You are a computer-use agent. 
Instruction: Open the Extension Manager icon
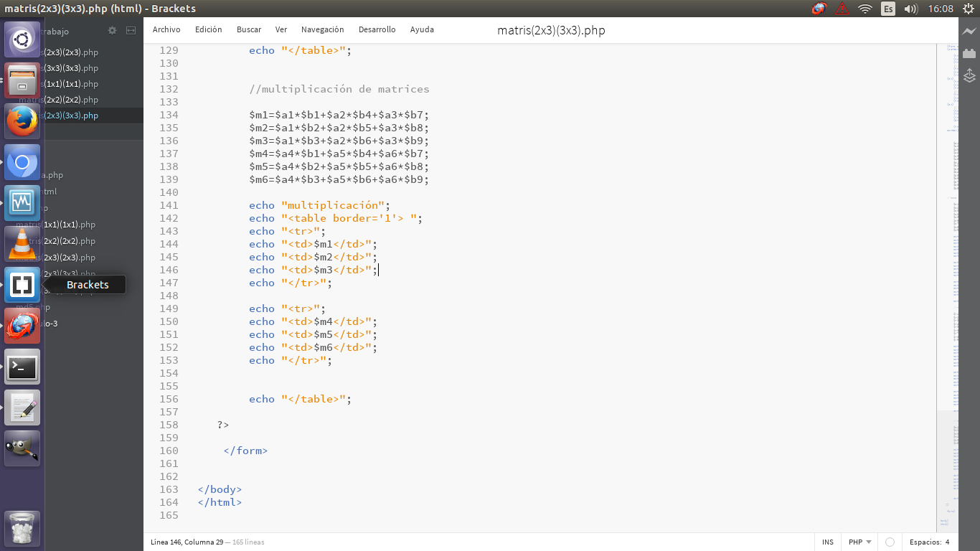(969, 53)
